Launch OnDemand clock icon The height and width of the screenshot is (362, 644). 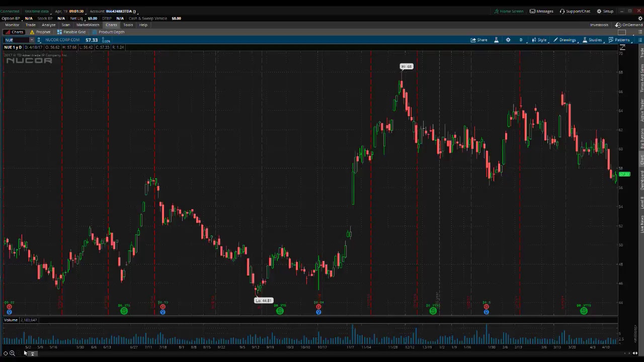coord(629,25)
